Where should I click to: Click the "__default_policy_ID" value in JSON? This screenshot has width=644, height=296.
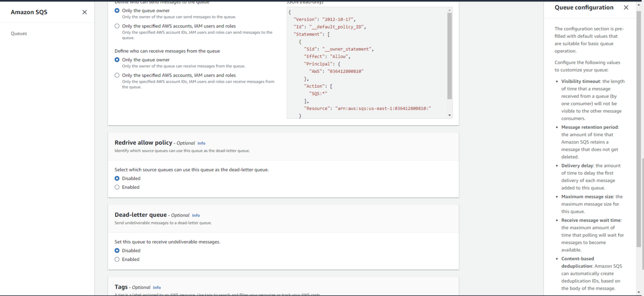337,27
